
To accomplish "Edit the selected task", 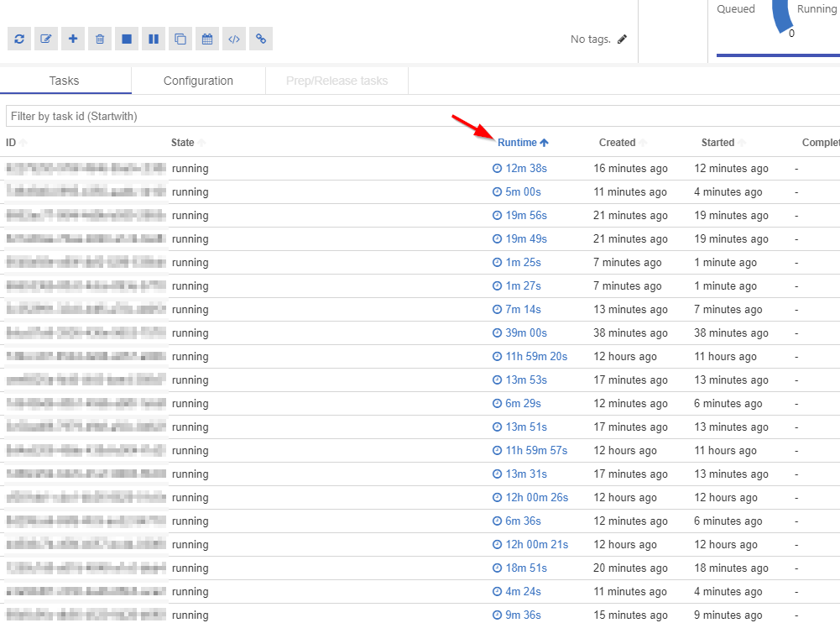I will [45, 39].
